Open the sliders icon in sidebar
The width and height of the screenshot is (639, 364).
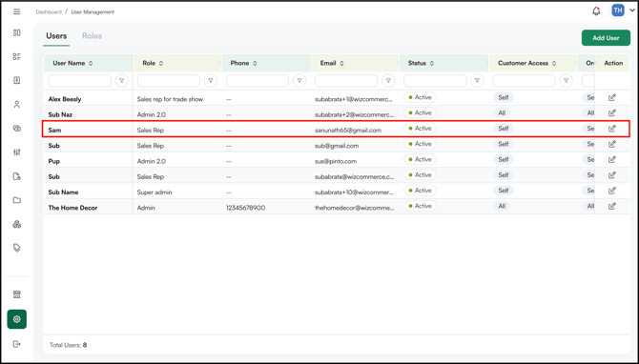17,152
